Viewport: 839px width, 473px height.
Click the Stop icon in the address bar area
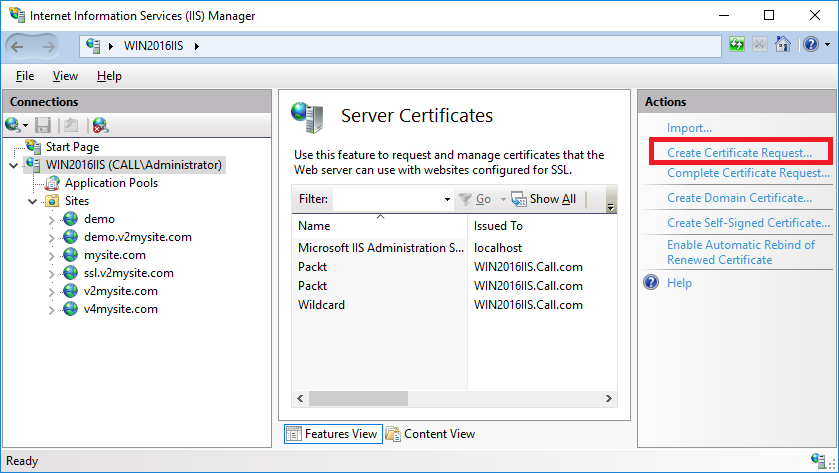tap(759, 44)
